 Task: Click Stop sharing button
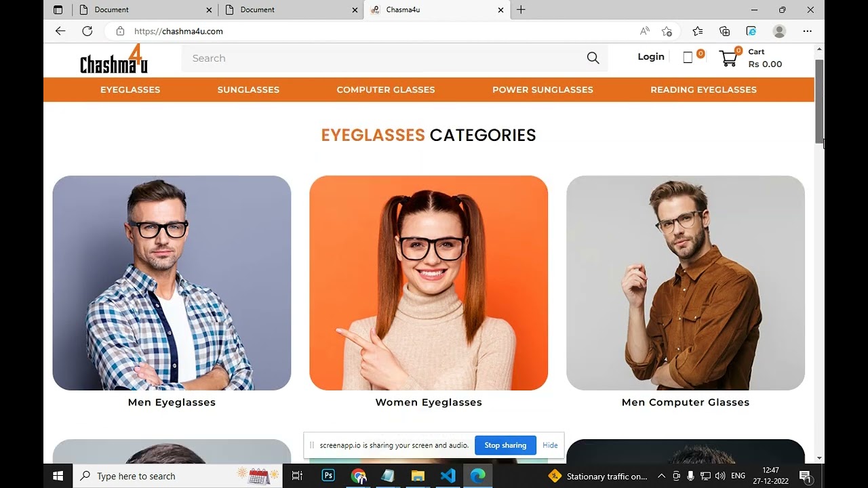pos(505,445)
